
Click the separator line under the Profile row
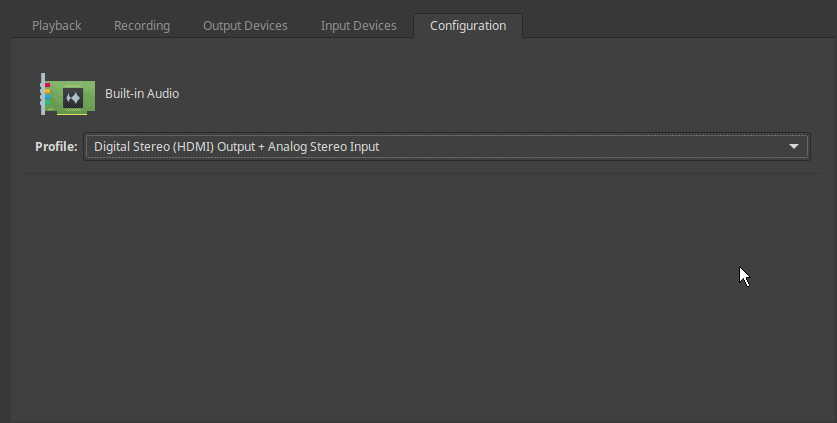tap(422, 173)
